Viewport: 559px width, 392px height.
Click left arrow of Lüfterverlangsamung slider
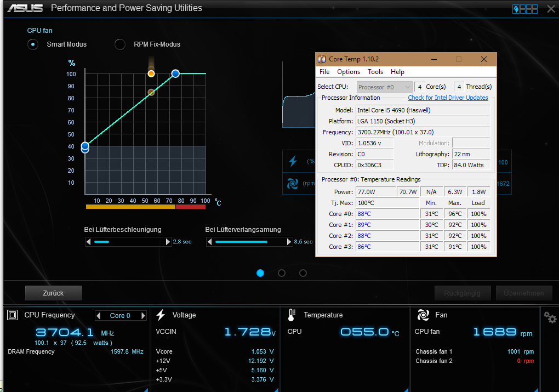pos(209,242)
